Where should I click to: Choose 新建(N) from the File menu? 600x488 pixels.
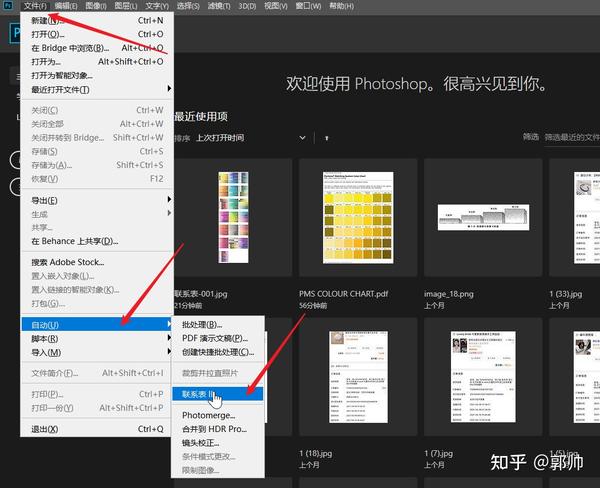tap(97, 20)
